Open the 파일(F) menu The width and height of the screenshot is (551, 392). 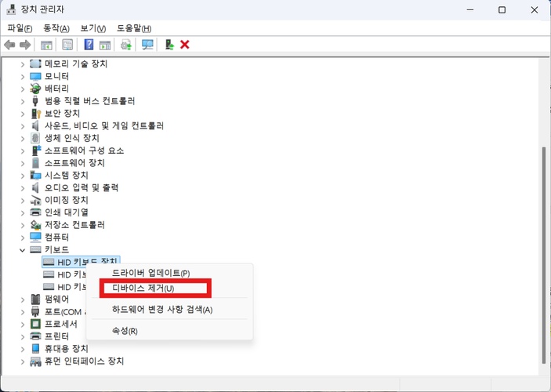[x=20, y=28]
